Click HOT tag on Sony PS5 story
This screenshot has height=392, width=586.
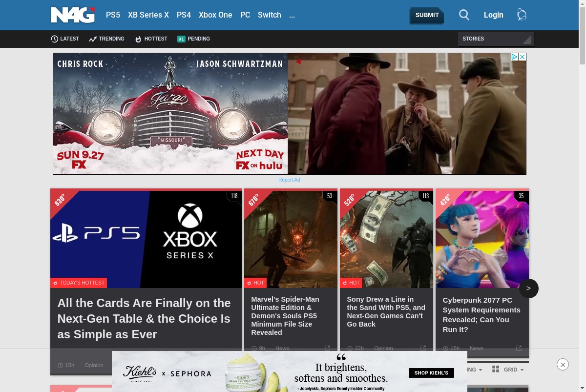[351, 283]
